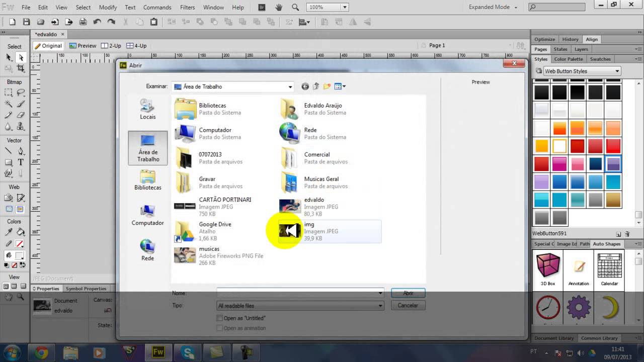Select the Subselection tool

[x=21, y=57]
